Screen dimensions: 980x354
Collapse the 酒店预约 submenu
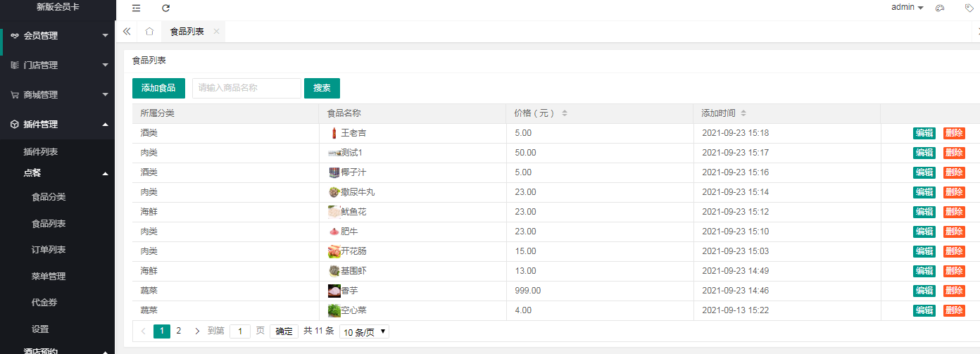click(105, 351)
